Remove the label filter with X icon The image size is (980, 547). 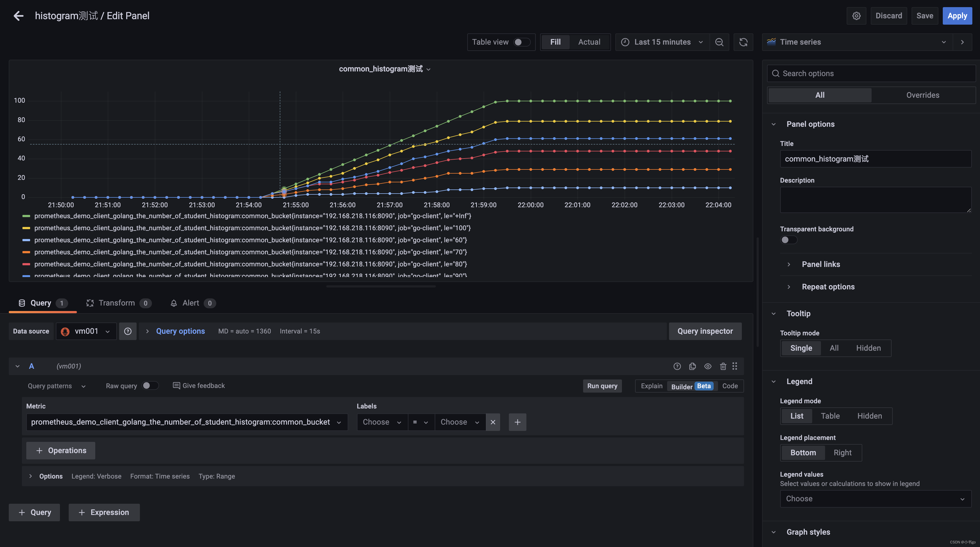493,422
